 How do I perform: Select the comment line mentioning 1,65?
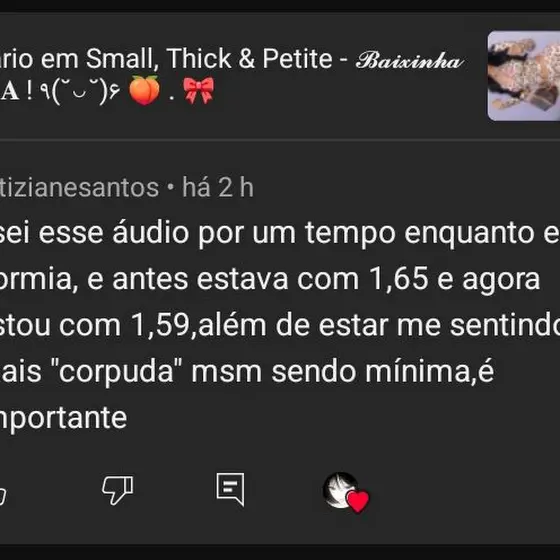point(270,279)
